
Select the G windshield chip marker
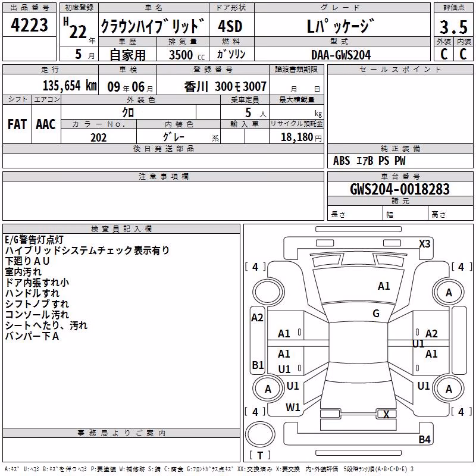click(376, 314)
